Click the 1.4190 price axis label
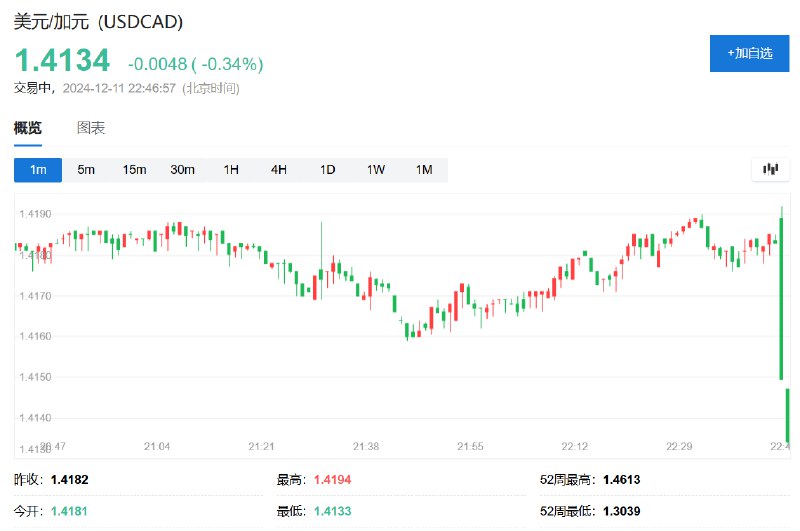800x531 pixels. click(x=35, y=214)
